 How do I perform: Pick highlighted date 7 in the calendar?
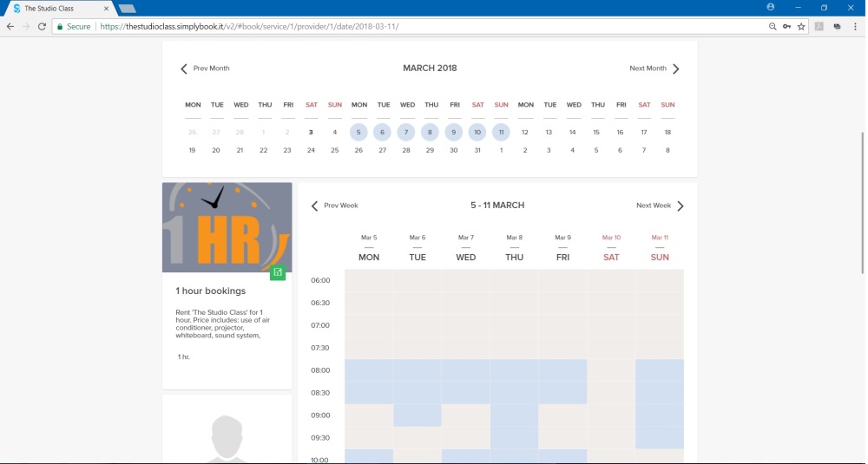(405, 132)
